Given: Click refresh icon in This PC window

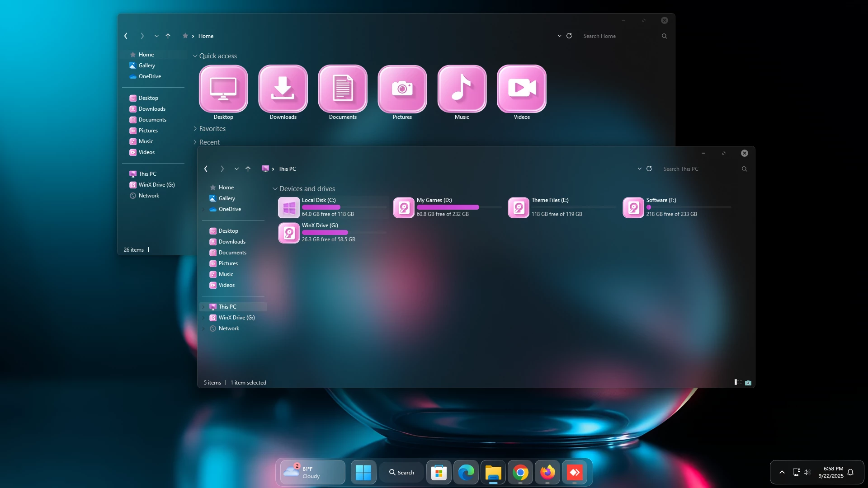Looking at the screenshot, I should 649,169.
